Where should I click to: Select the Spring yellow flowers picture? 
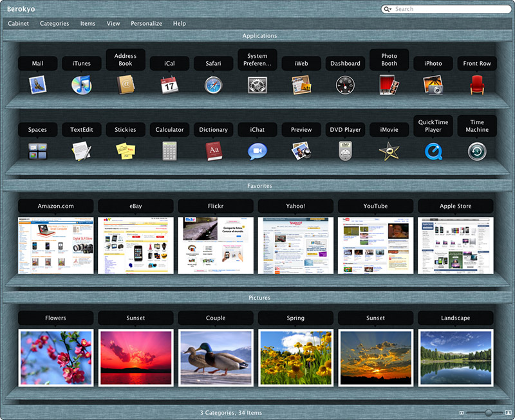(296, 358)
